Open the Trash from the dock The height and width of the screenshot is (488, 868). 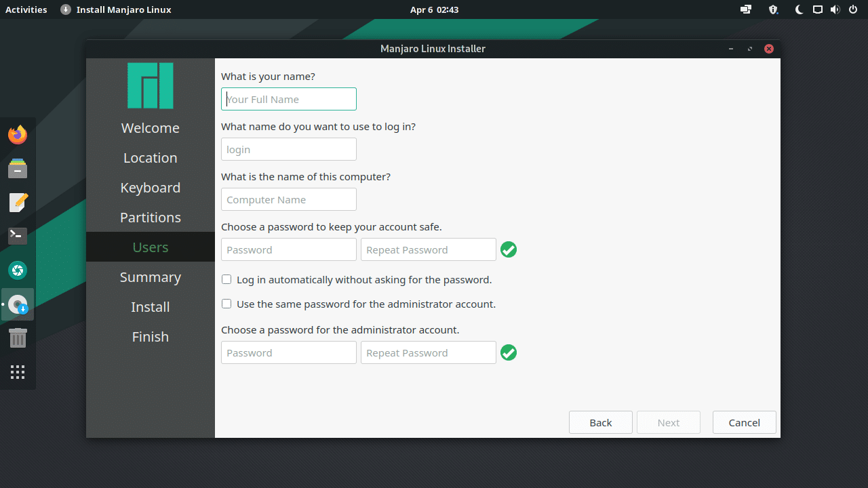pyautogui.click(x=18, y=338)
